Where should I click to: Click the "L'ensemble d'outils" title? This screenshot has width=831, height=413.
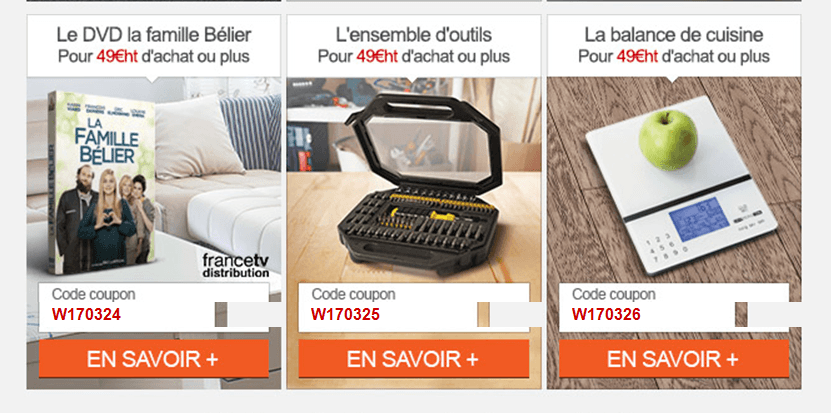pos(413,35)
